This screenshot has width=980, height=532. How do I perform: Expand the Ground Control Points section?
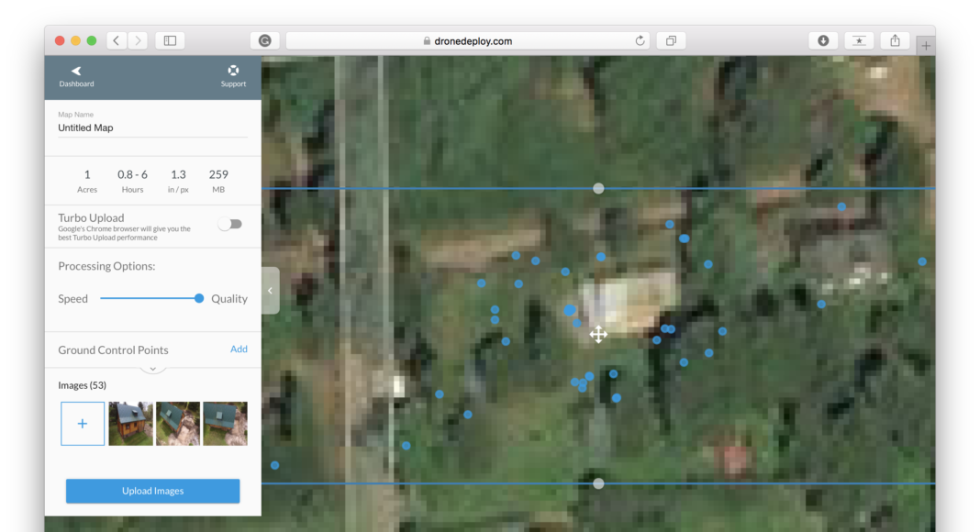click(152, 368)
